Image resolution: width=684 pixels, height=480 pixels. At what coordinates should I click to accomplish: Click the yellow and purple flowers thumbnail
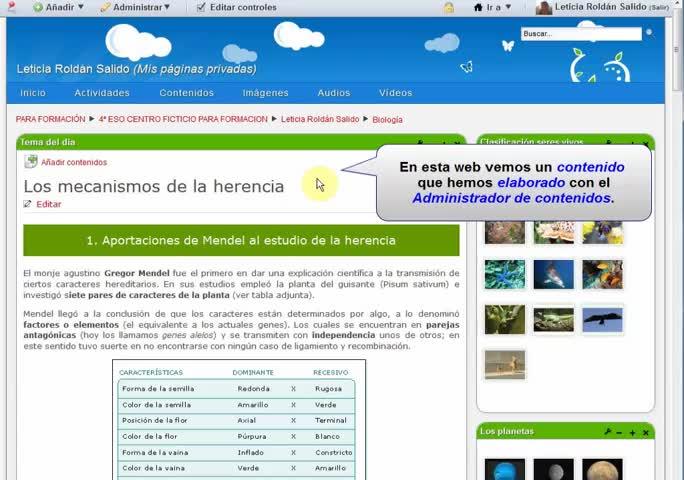pos(602,232)
